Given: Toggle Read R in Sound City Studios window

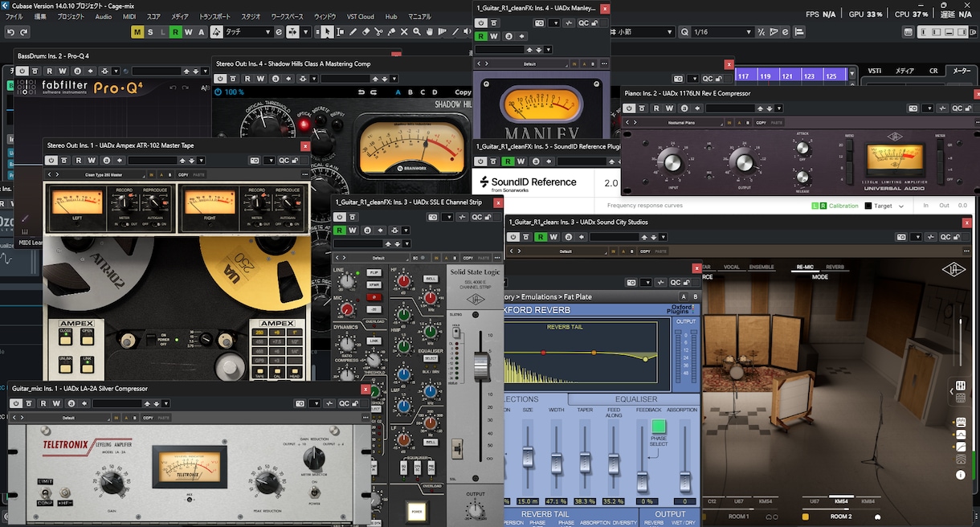Looking at the screenshot, I should pos(541,237).
